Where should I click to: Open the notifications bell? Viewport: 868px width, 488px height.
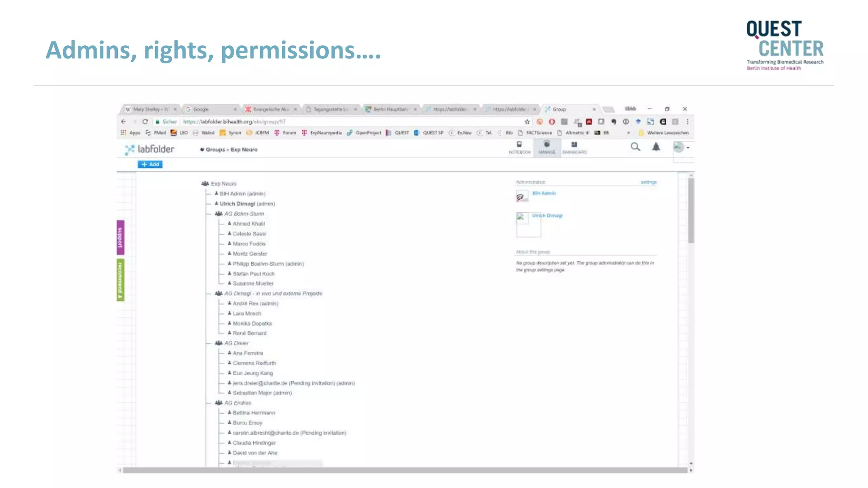pos(656,147)
